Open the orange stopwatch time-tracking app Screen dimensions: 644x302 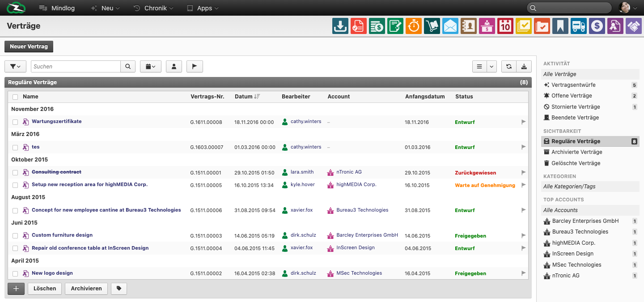pyautogui.click(x=414, y=26)
